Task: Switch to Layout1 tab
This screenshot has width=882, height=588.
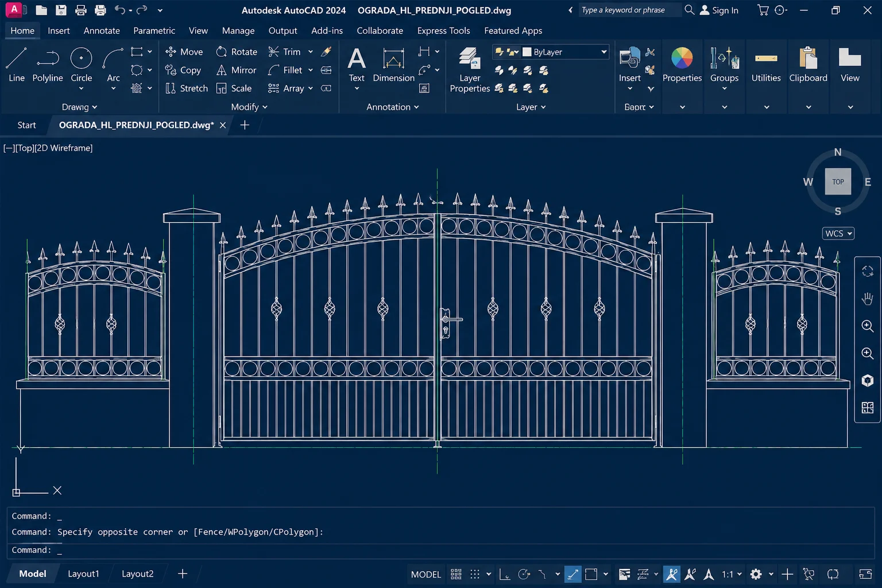Action: pos(83,574)
